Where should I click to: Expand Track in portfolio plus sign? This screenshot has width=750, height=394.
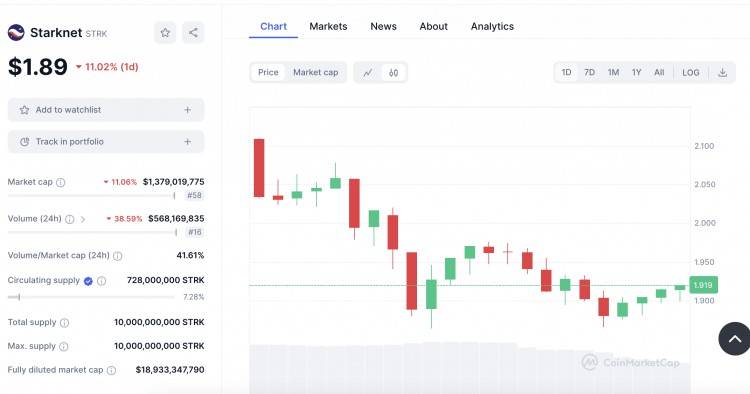tap(188, 142)
